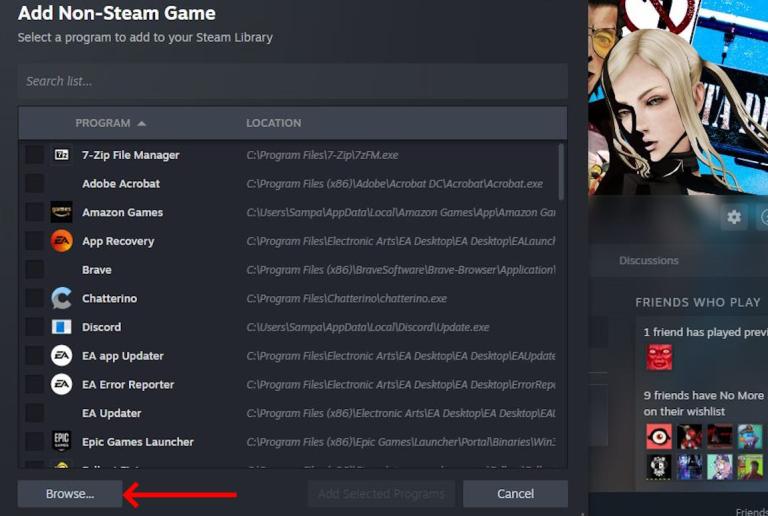Select the EA Updater program name
The width and height of the screenshot is (768, 516).
pyautogui.click(x=111, y=413)
